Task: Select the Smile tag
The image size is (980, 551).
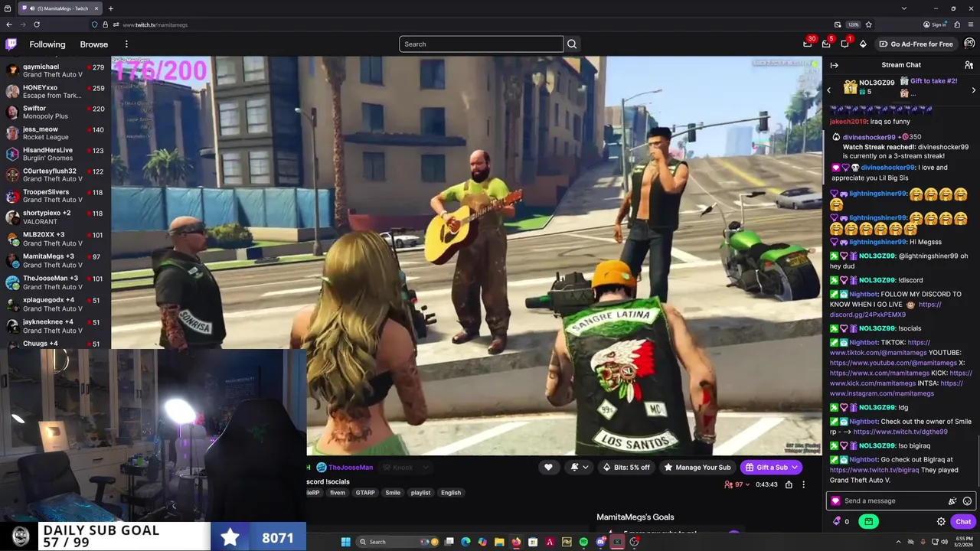Action: pyautogui.click(x=393, y=493)
